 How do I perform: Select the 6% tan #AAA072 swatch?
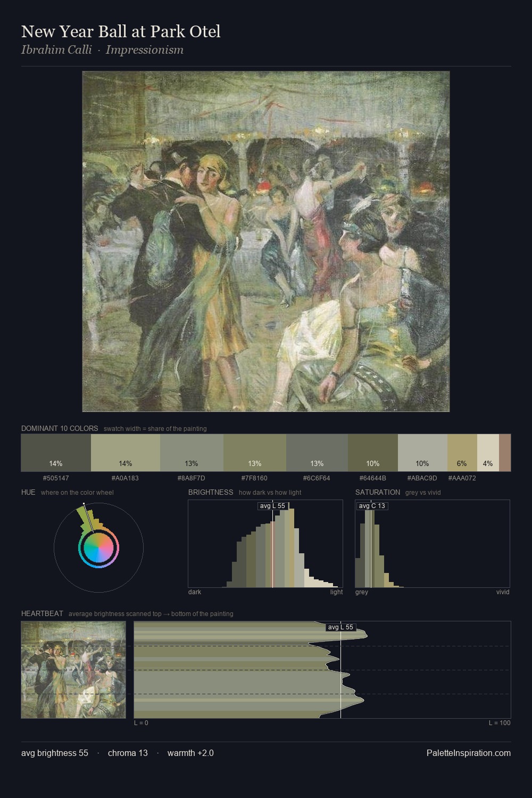point(462,453)
